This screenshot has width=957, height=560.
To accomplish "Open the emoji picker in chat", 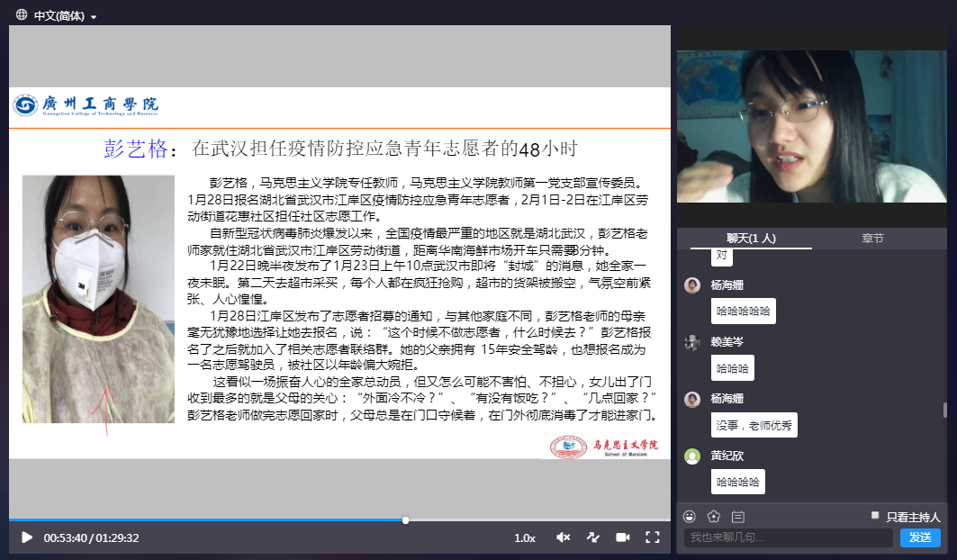I will tap(690, 517).
